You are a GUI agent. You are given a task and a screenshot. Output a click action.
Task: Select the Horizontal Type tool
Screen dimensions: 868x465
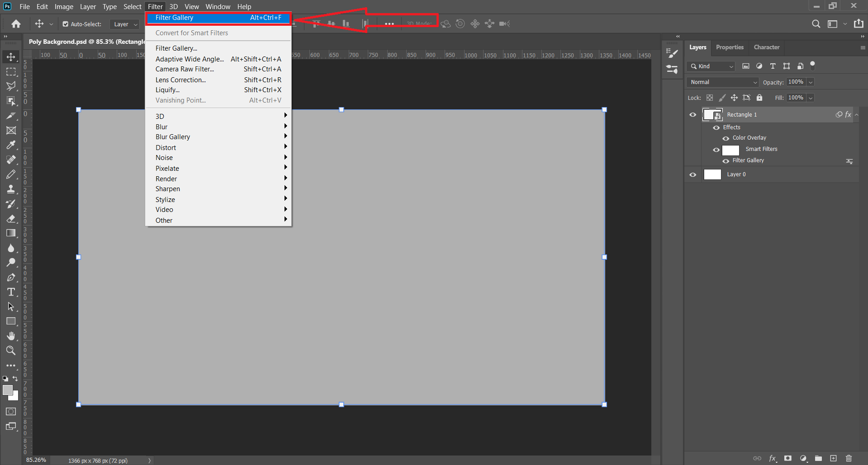pyautogui.click(x=11, y=292)
